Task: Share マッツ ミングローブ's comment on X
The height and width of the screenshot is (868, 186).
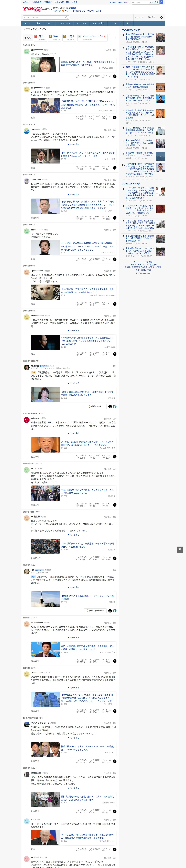Action: tap(115, 761)
